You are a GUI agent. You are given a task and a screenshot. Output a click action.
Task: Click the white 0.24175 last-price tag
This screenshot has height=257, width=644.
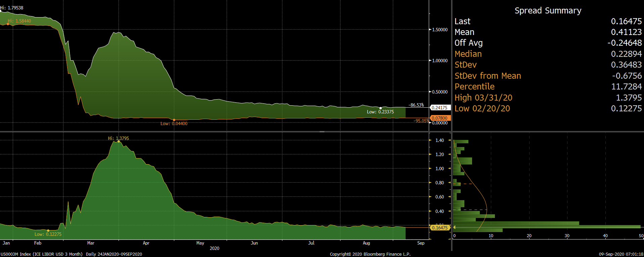pos(440,108)
